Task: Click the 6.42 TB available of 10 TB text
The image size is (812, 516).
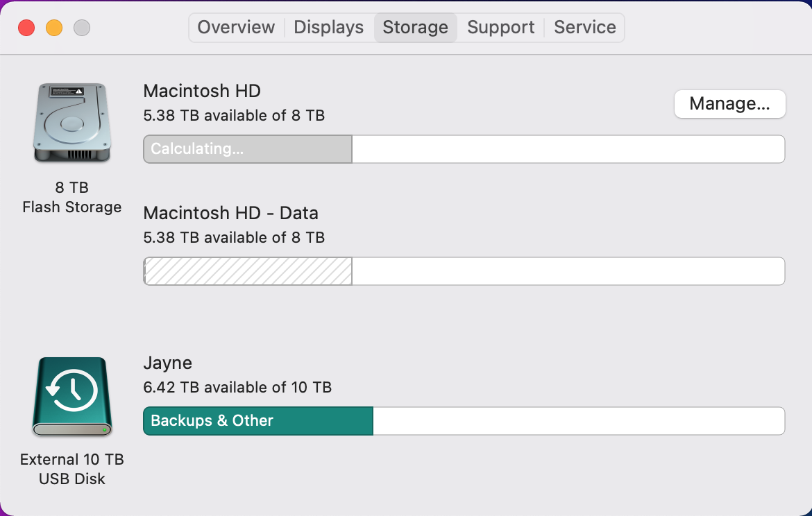Action: click(237, 387)
